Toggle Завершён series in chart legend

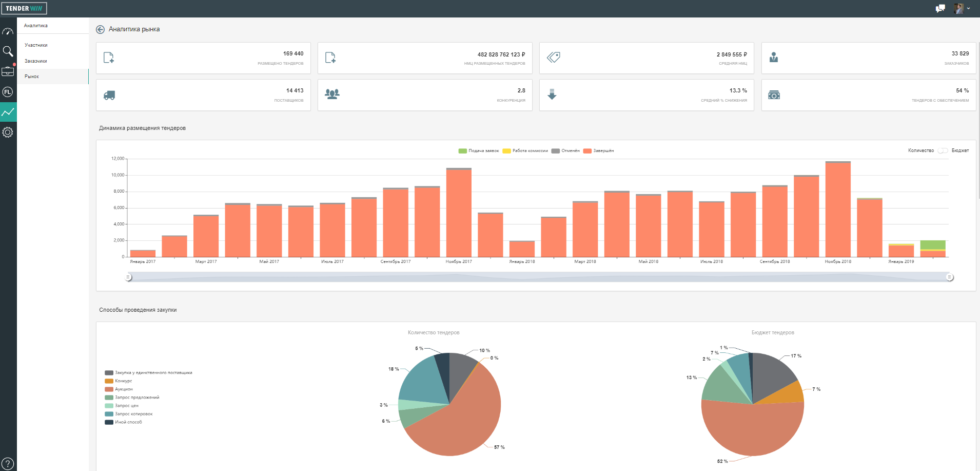(x=598, y=151)
